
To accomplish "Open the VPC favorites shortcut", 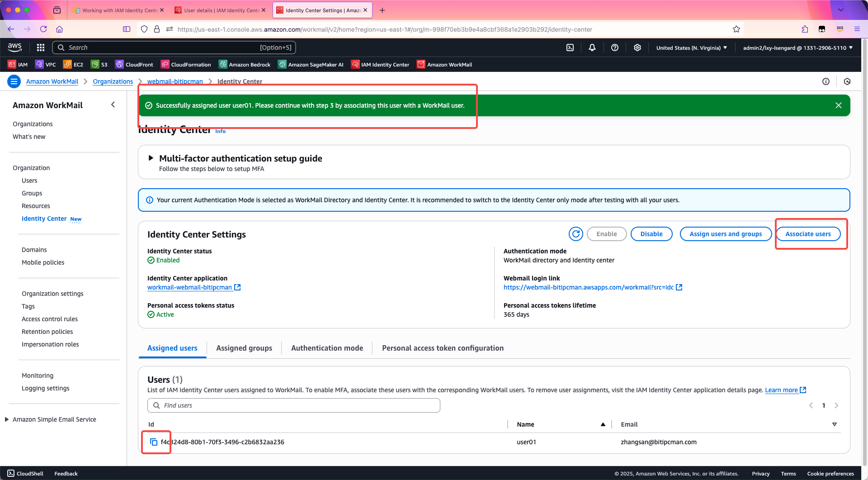I will pyautogui.click(x=45, y=65).
